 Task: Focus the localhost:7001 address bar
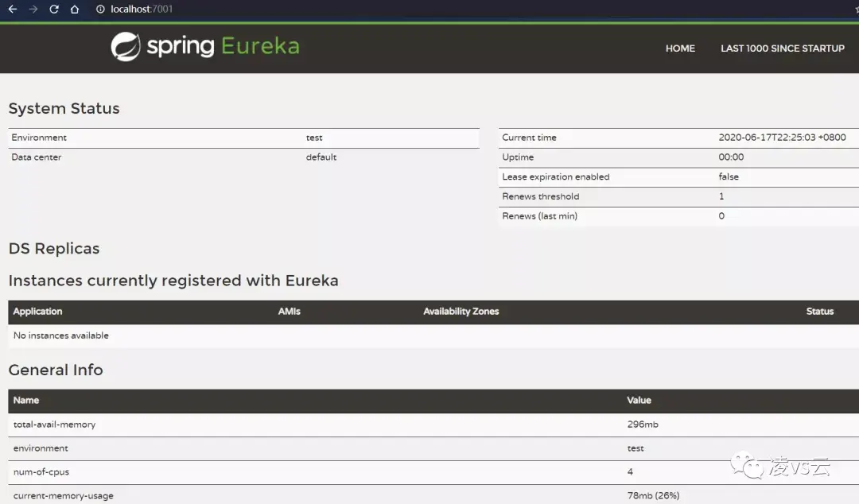(x=142, y=9)
